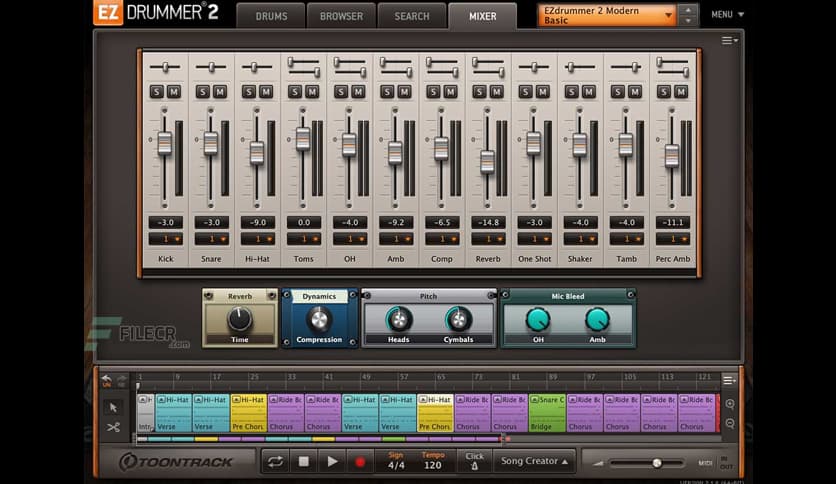
Task: Click the EZ Drummer 2 logo
Action: (156, 12)
